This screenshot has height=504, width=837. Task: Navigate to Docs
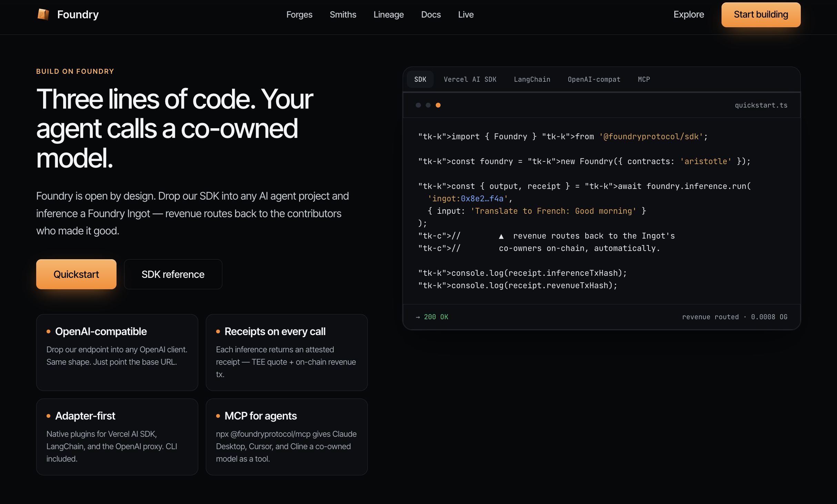click(x=431, y=14)
